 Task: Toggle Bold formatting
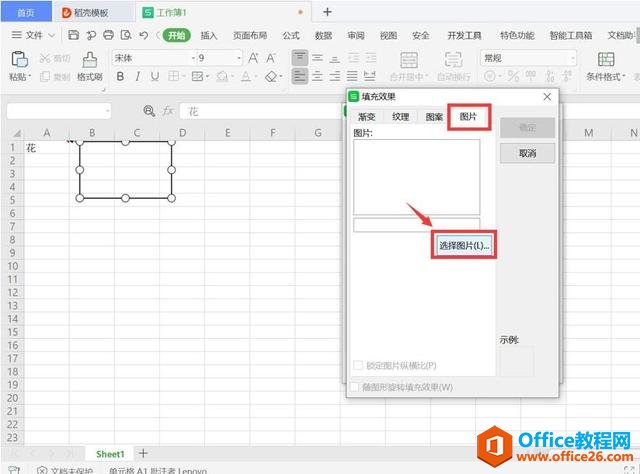point(120,76)
